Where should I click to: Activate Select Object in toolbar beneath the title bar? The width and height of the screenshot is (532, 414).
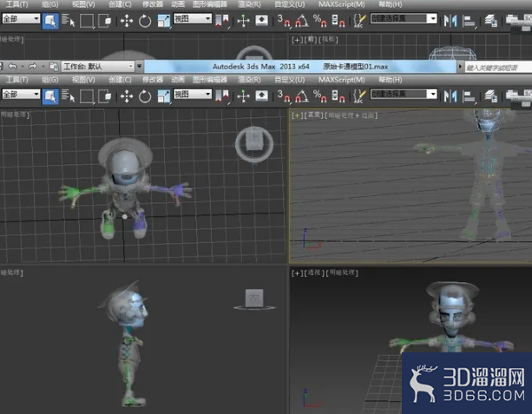coord(50,96)
